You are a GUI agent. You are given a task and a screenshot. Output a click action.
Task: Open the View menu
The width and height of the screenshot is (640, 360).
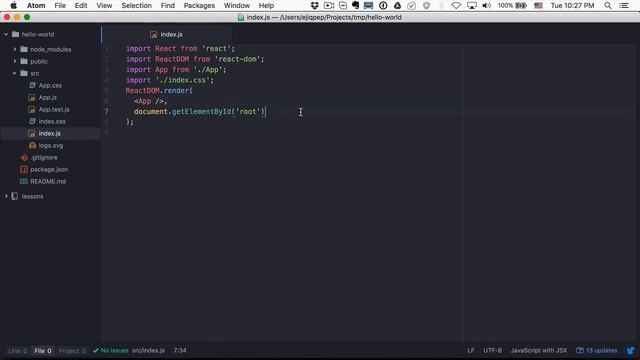click(x=104, y=5)
